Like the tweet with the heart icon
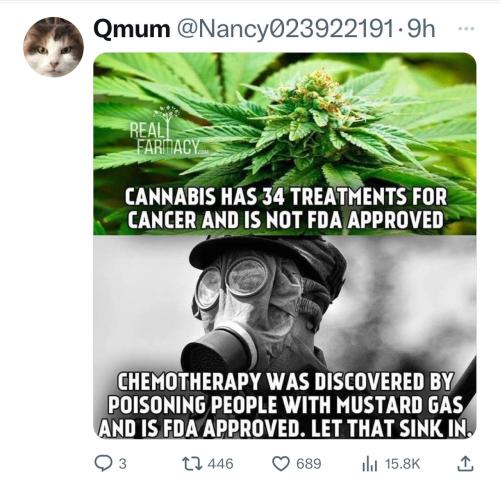The width and height of the screenshot is (500, 479). tap(281, 464)
